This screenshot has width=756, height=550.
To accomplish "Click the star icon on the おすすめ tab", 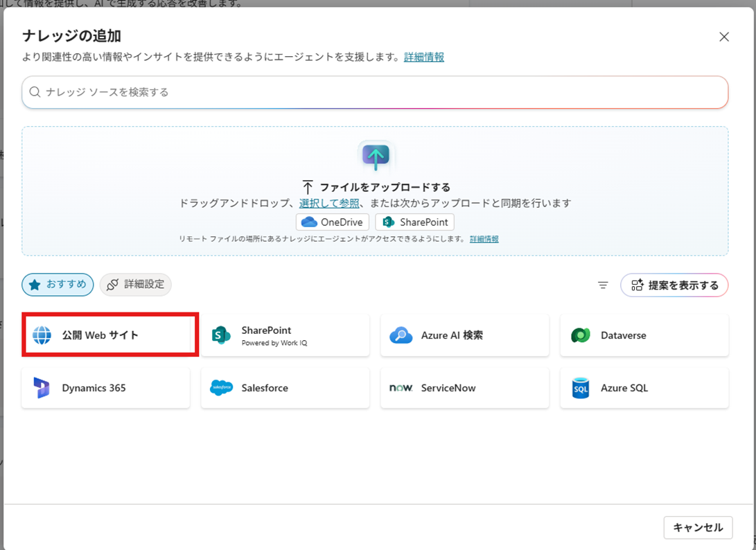I will click(x=35, y=285).
